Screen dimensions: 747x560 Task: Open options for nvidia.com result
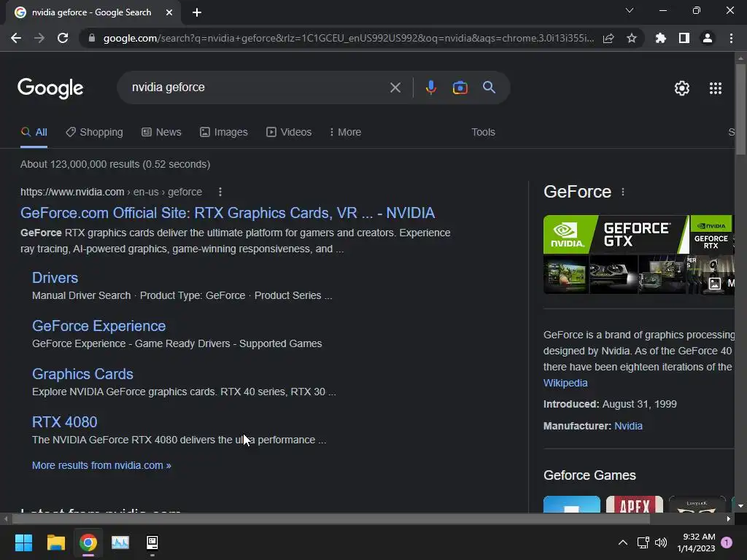pyautogui.click(x=220, y=192)
